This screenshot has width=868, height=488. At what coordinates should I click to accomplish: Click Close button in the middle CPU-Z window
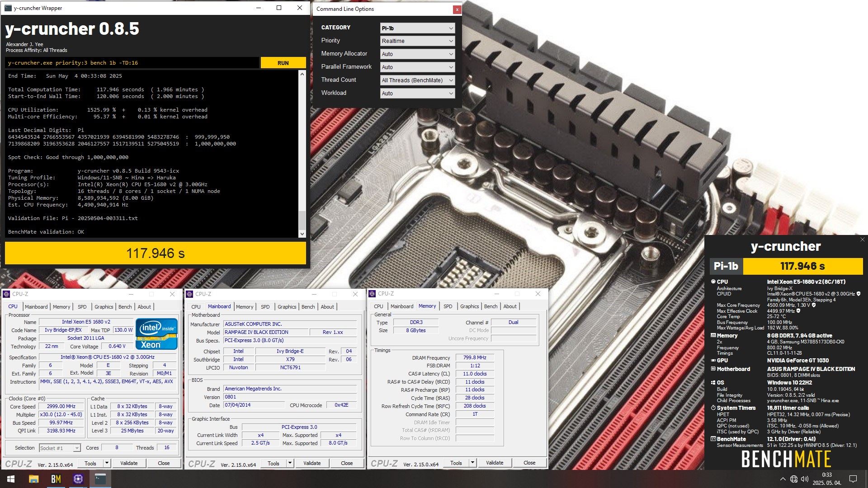click(347, 464)
